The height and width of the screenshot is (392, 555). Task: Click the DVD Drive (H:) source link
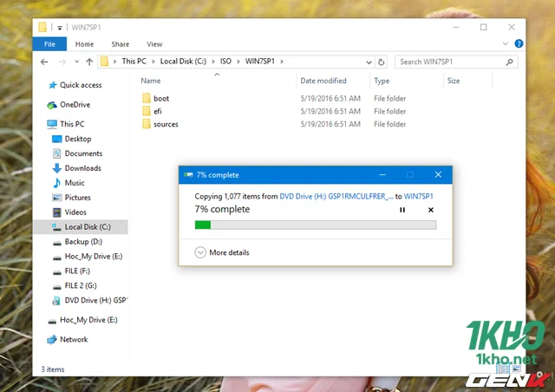pos(336,196)
